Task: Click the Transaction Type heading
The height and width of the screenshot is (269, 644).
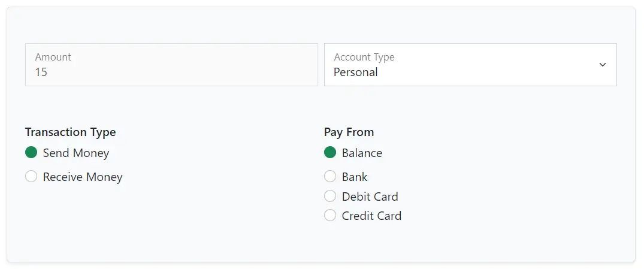Action: pyautogui.click(x=70, y=132)
